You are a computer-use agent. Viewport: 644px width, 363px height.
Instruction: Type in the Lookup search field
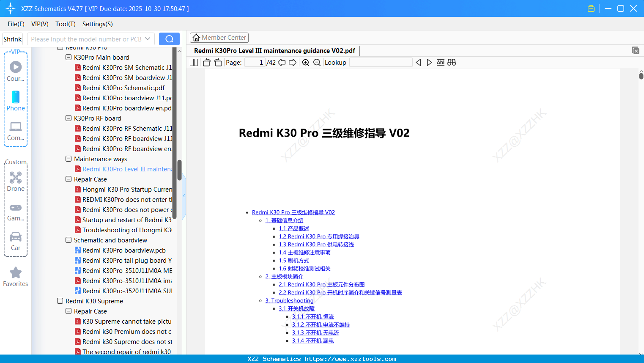tap(380, 62)
